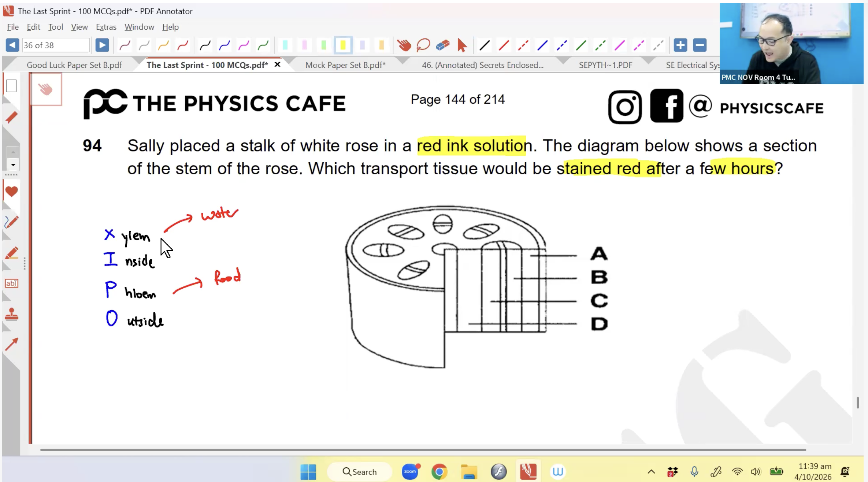Zoom out with the minus button
This screenshot has width=868, height=482.
tap(700, 45)
